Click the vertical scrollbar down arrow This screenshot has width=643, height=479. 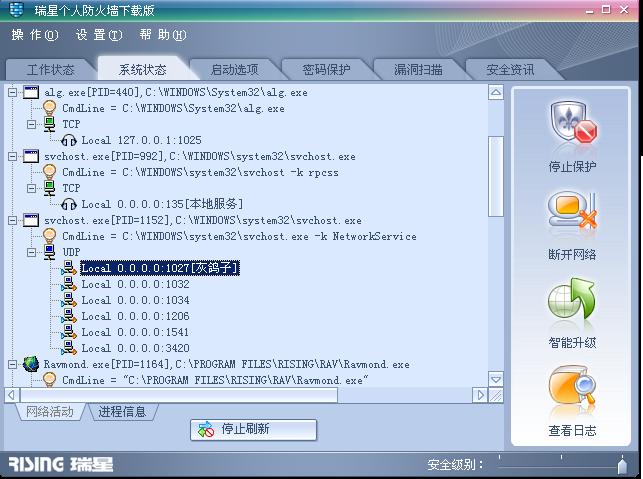(x=496, y=379)
